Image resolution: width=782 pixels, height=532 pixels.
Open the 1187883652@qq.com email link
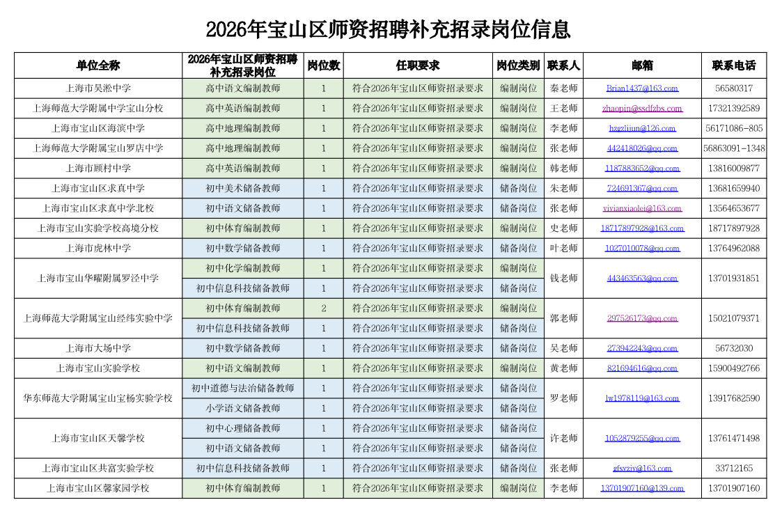(x=642, y=168)
